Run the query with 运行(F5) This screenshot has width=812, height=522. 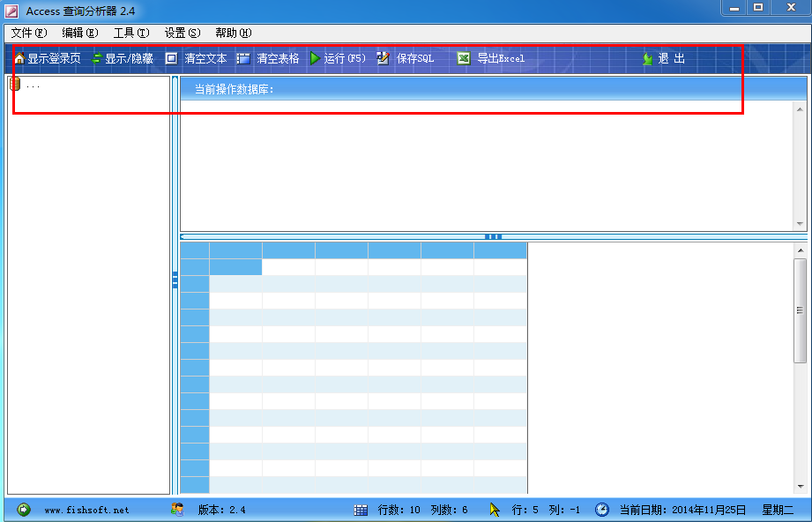pos(345,58)
